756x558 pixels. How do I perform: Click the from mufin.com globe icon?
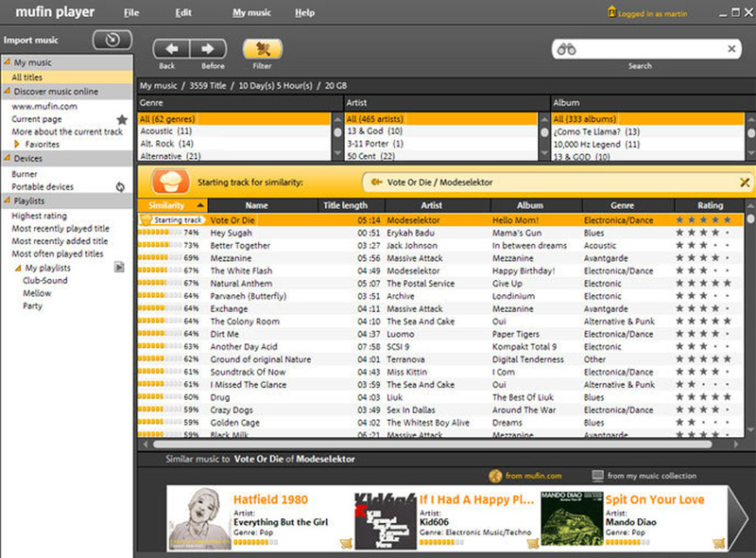tap(495, 476)
